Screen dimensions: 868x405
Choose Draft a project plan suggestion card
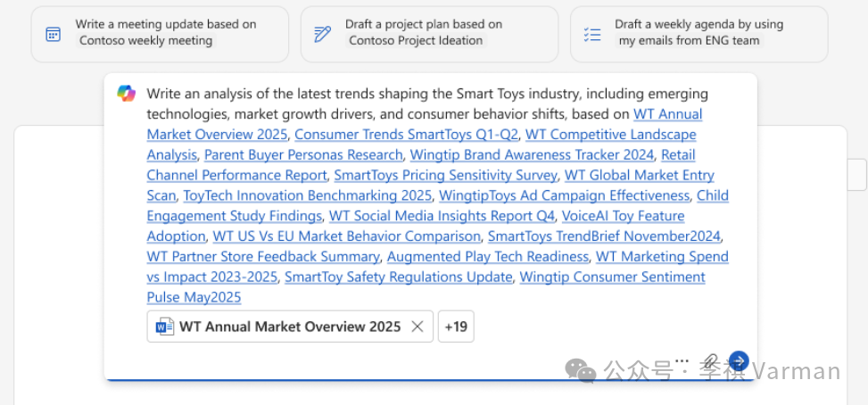(430, 34)
